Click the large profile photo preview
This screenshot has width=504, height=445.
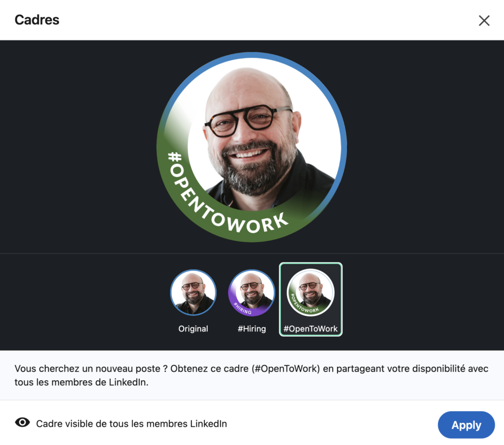(252, 147)
